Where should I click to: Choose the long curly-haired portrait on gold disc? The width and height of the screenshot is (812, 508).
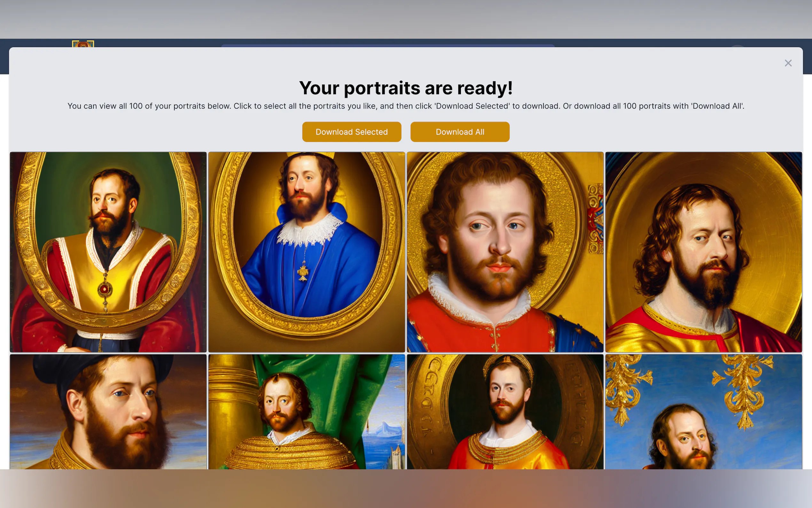704,252
